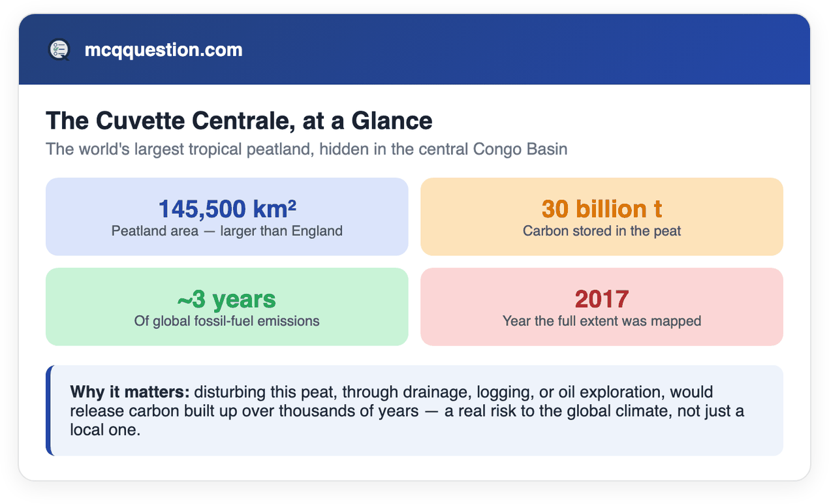Select the ~3 years green card

pyautogui.click(x=227, y=307)
